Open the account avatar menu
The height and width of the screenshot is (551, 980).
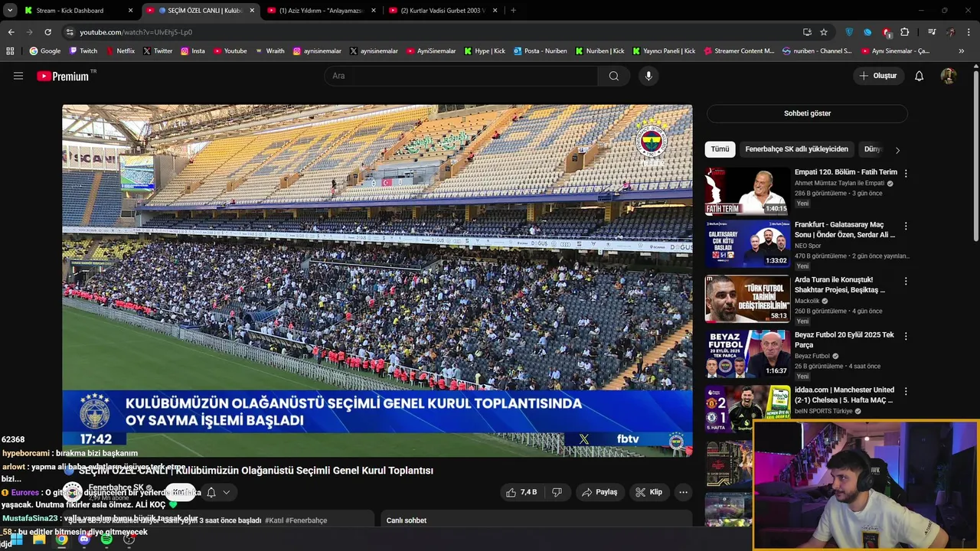tap(949, 76)
